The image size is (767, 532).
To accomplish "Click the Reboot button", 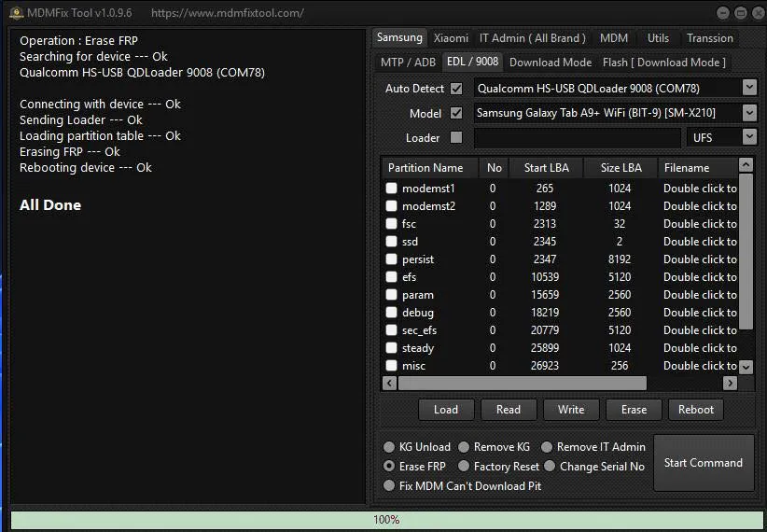I will 696,410.
